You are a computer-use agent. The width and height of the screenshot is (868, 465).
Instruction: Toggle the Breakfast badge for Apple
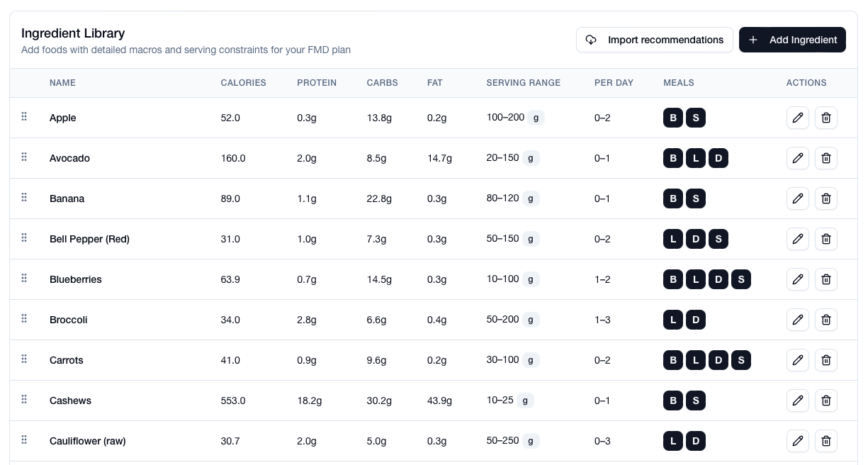pyautogui.click(x=673, y=118)
